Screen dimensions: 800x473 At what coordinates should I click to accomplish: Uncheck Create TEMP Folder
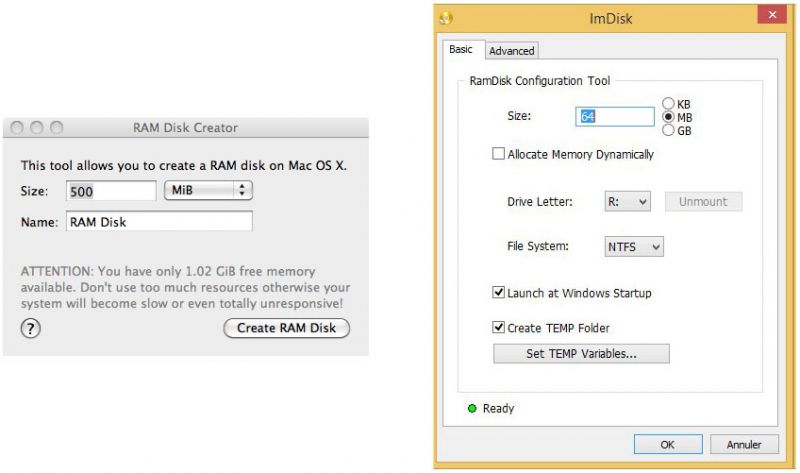(498, 327)
